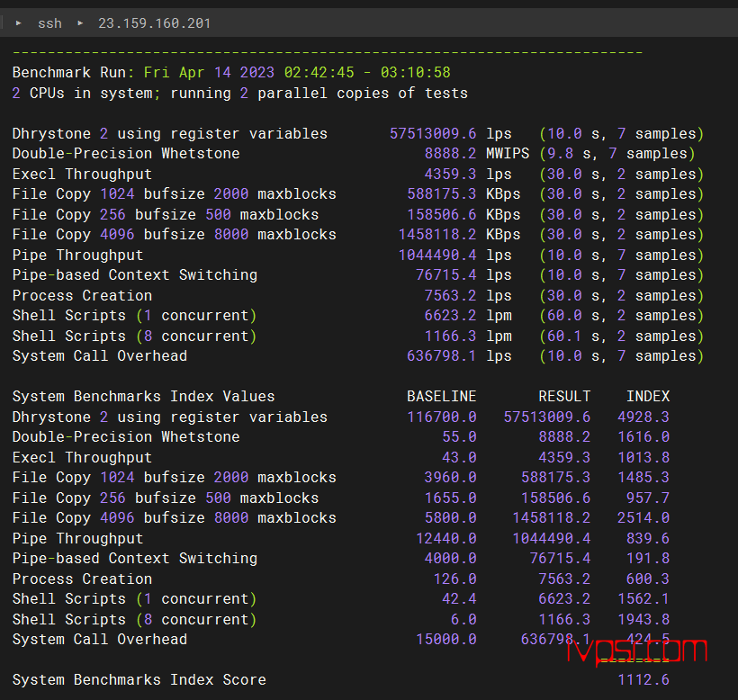Select the Shell Scripts index 1943.8
This screenshot has height=700, width=738.
click(643, 619)
